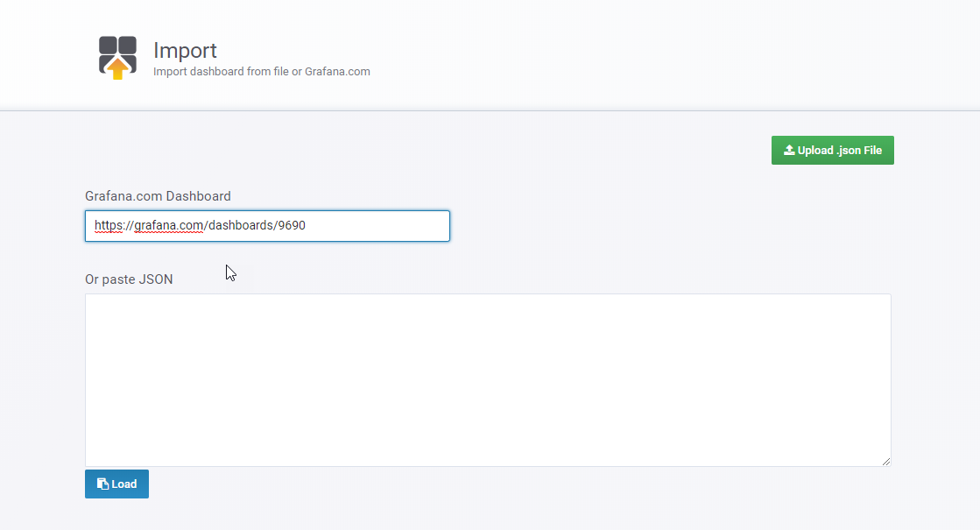Click the word 'dashboards' in the URL field

[x=241, y=225]
